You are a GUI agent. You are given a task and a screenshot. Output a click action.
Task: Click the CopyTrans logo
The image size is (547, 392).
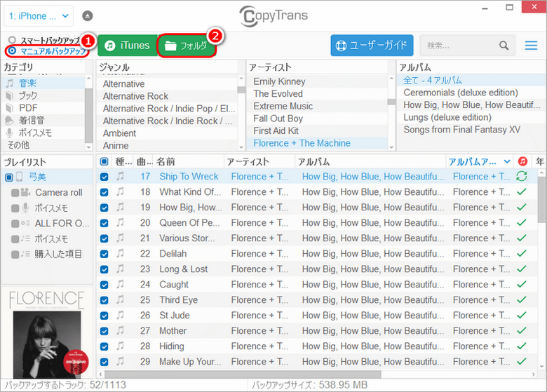[x=273, y=15]
